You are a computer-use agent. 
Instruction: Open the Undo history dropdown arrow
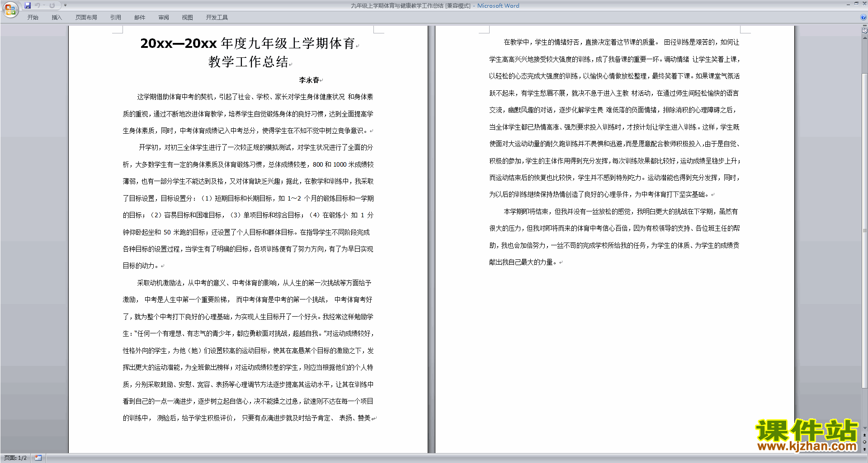click(x=44, y=5)
